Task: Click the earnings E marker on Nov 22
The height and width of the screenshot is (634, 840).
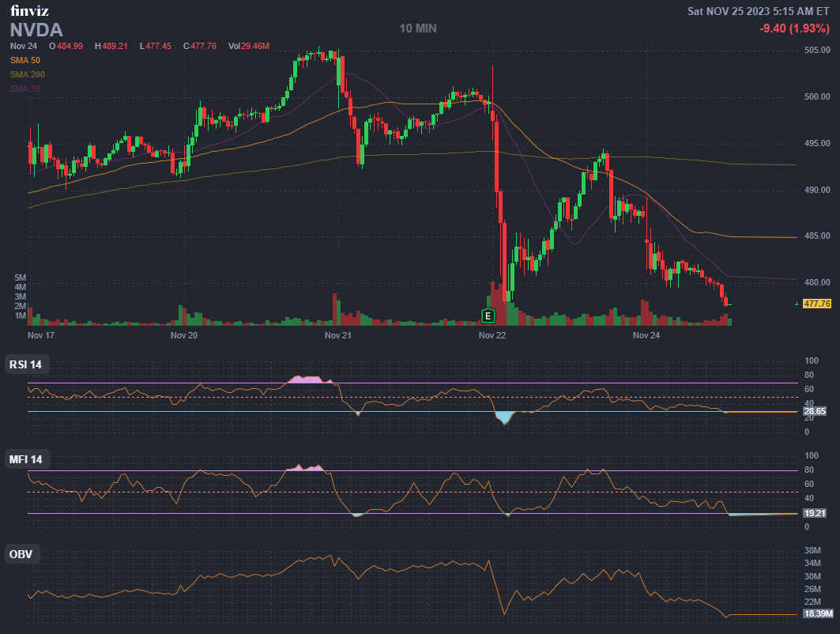Action: tap(488, 316)
